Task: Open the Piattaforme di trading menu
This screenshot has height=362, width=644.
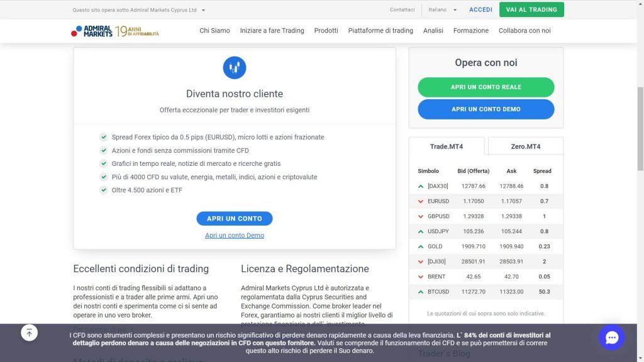Action: click(380, 30)
